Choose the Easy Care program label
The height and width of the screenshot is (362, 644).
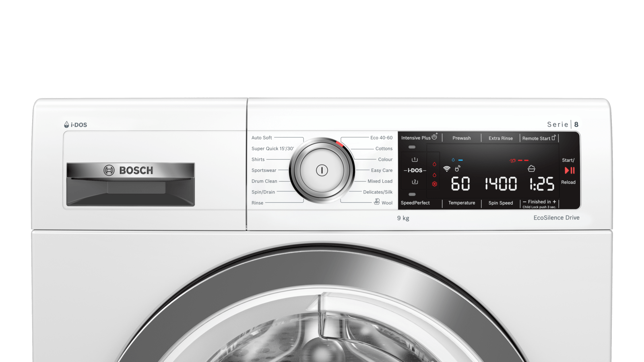382,170
